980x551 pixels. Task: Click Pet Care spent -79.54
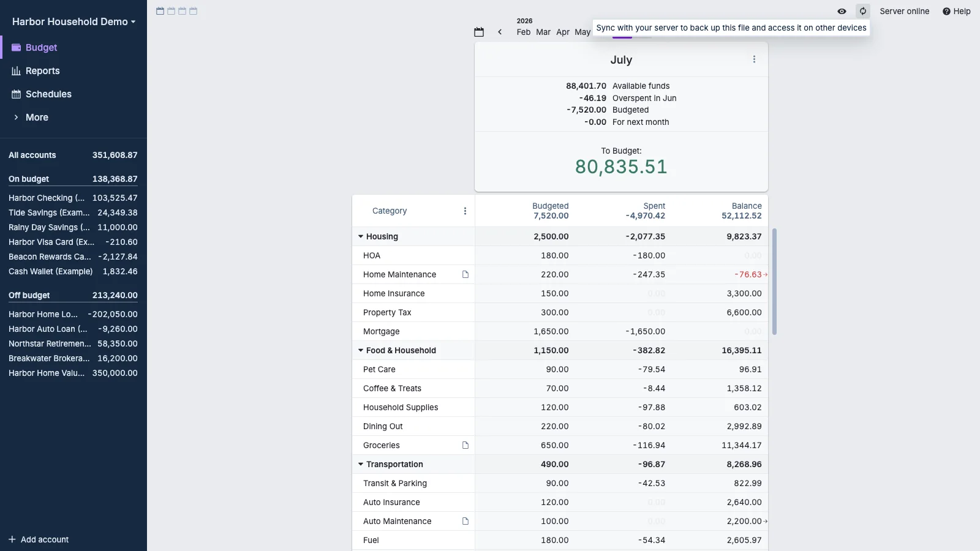651,369
